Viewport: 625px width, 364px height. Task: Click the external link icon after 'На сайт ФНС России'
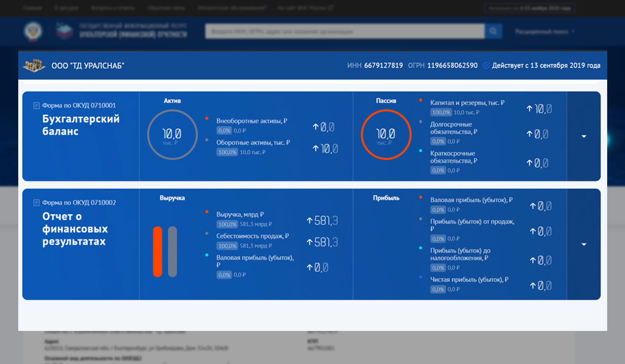tap(331, 8)
